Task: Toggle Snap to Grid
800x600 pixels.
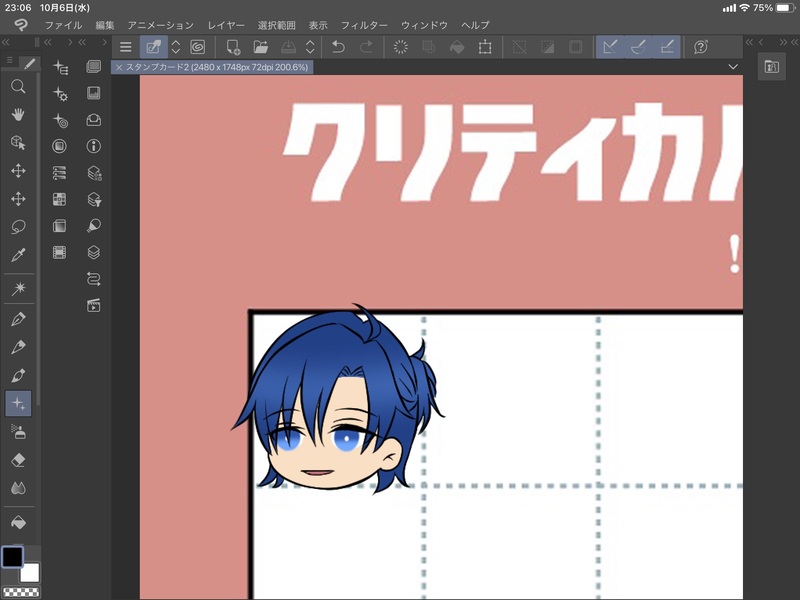Action: (x=667, y=47)
